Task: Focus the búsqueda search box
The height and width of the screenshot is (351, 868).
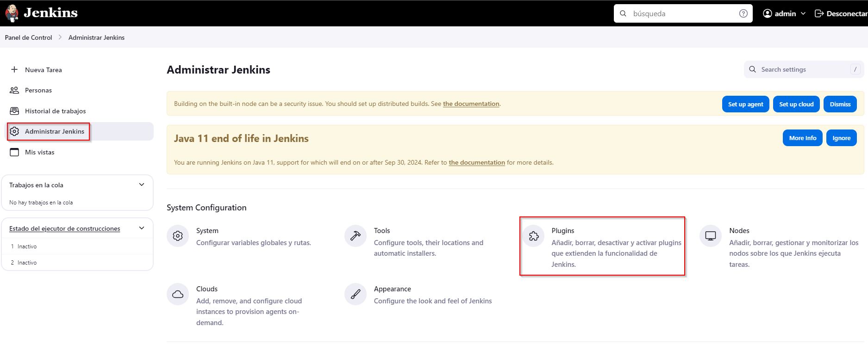Action: pos(683,13)
